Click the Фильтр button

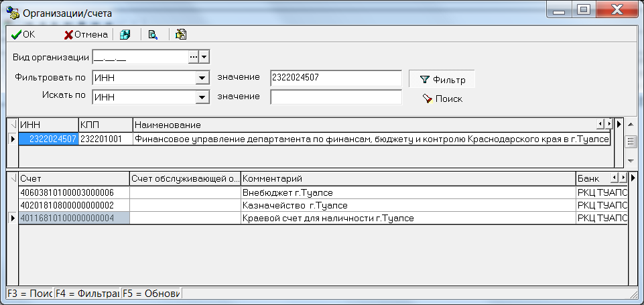(442, 79)
